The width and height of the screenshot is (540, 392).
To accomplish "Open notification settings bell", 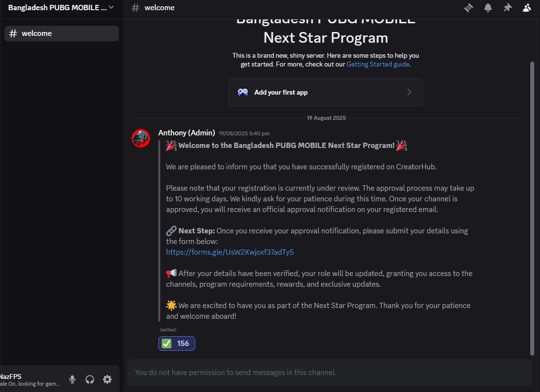I will pos(488,8).
